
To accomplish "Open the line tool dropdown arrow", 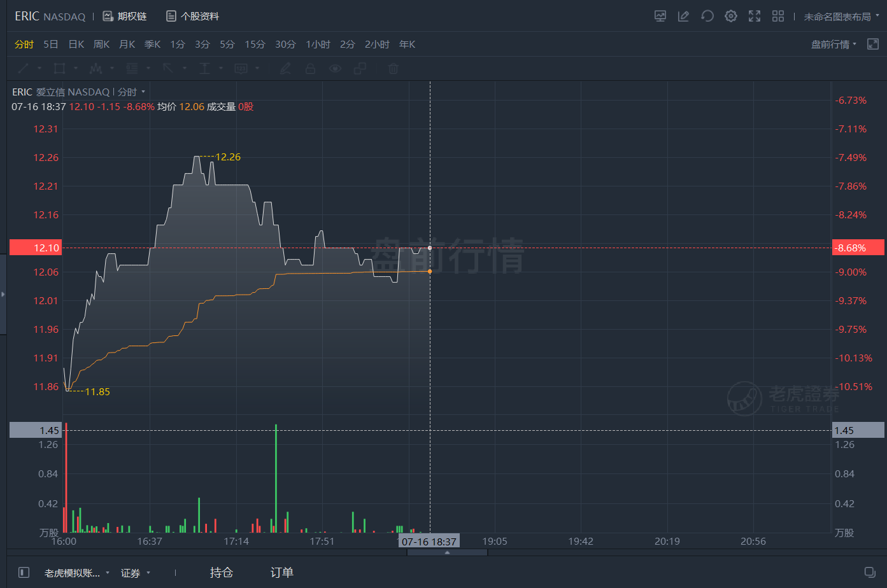I will (39, 68).
